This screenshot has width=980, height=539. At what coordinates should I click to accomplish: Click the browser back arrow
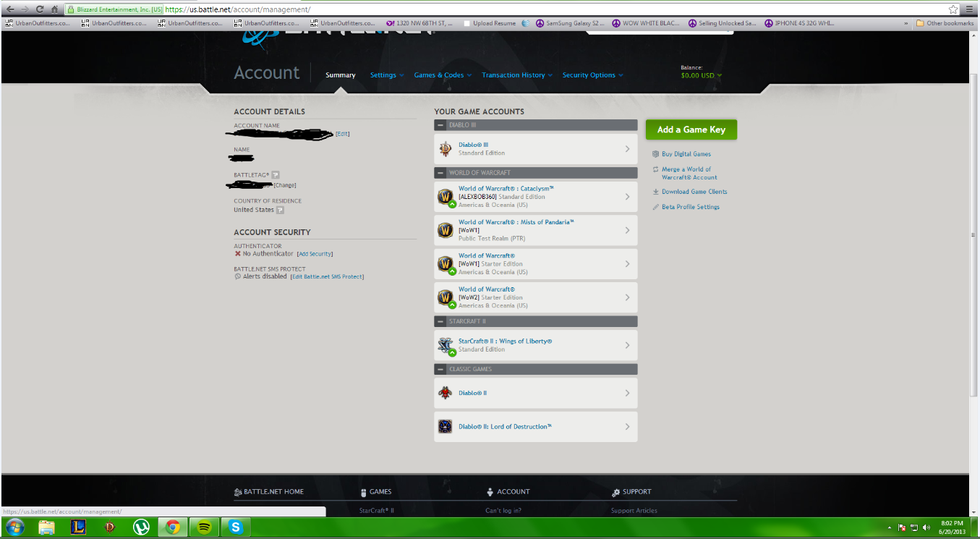(9, 9)
